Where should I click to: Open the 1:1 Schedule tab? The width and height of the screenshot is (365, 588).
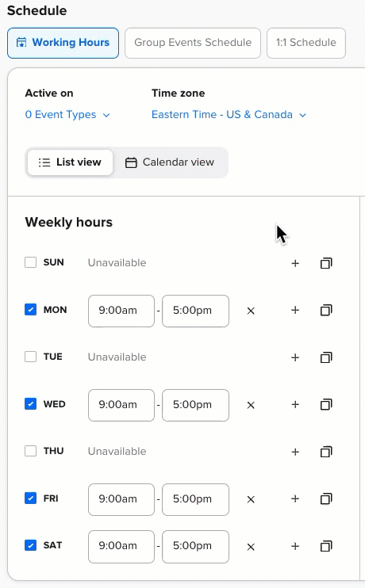tap(306, 43)
